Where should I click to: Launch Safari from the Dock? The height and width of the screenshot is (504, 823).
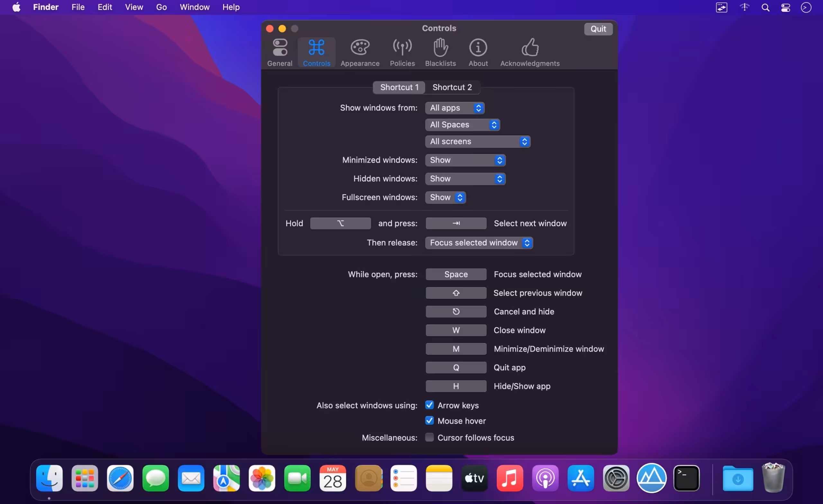(x=120, y=478)
